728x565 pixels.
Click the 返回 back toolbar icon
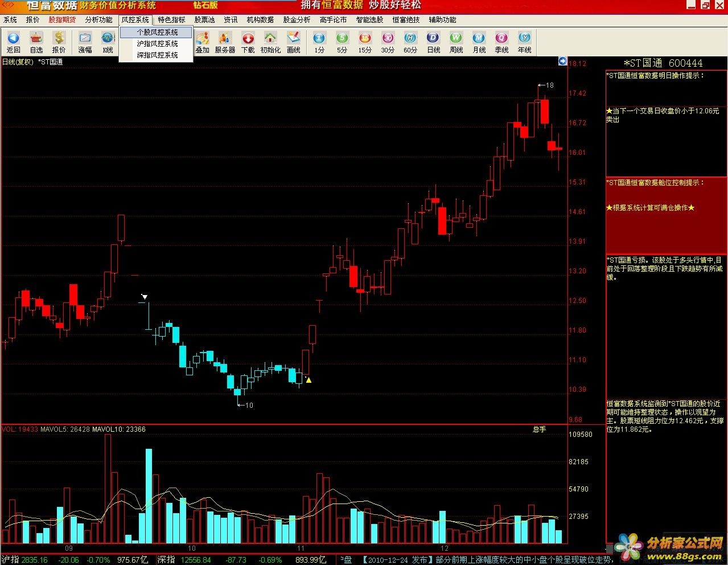click(x=13, y=43)
